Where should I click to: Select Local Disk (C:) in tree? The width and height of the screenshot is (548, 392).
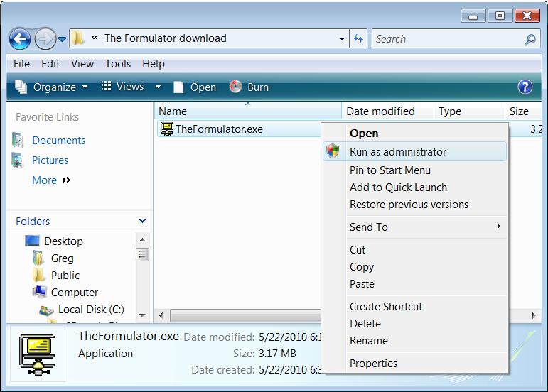[x=91, y=310]
